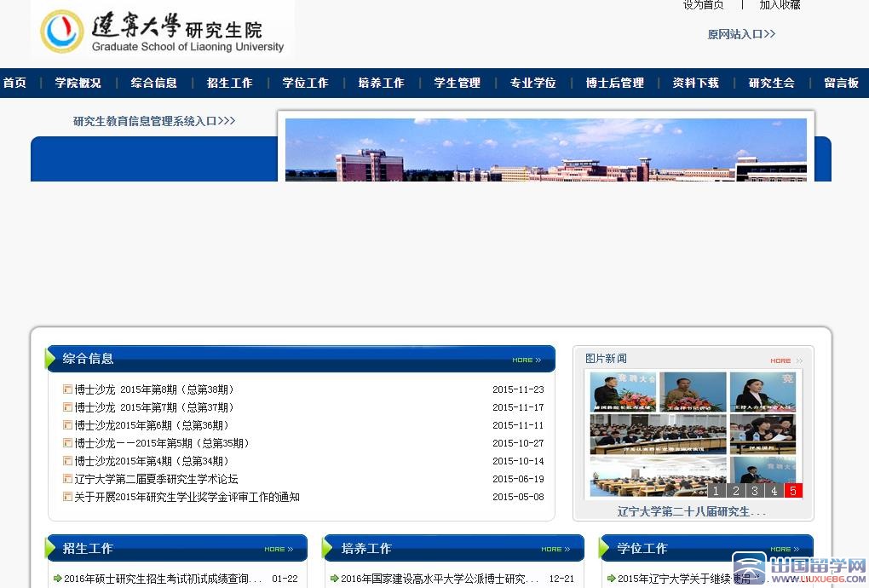Show MORE items under 学位工作
This screenshot has width=869, height=588.
(785, 549)
